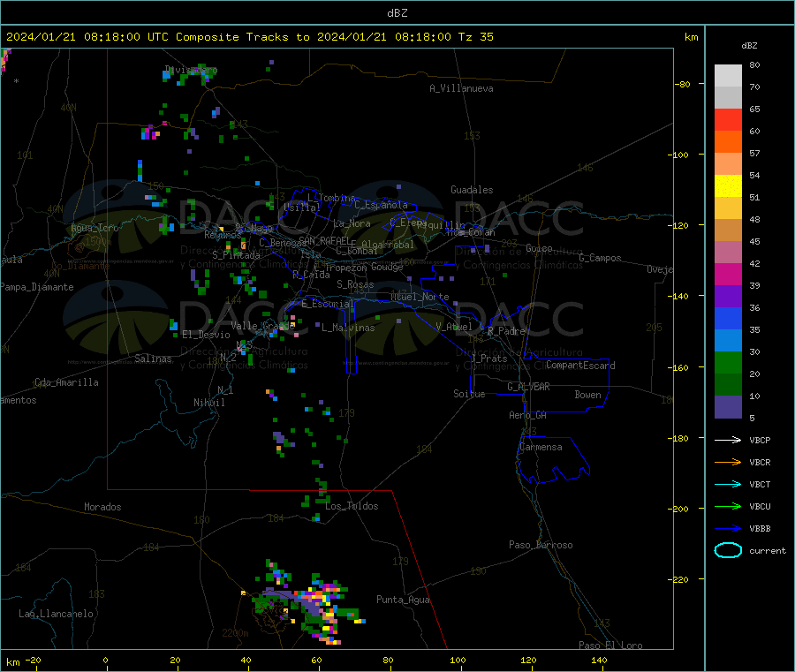795x672 pixels.
Task: Click the J_Prats location label
Action: [489, 358]
